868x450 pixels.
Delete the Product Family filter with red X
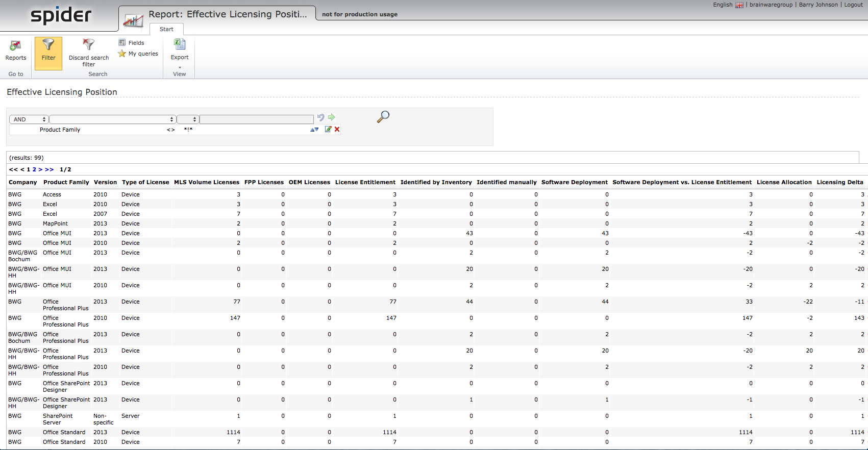tap(337, 130)
